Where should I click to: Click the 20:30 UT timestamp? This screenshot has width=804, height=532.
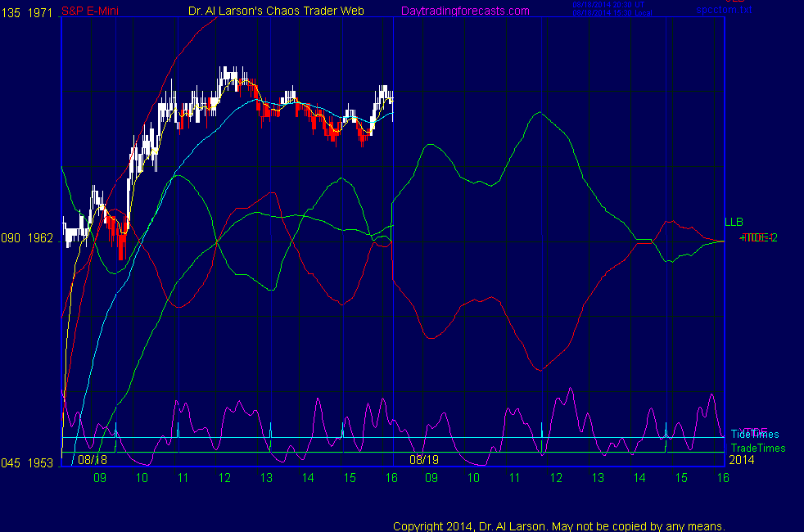pos(608,5)
